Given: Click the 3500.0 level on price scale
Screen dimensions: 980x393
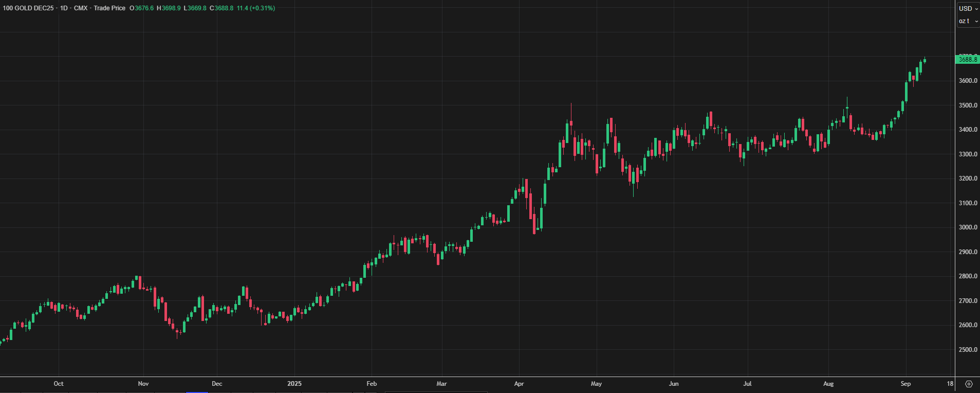Looking at the screenshot, I should tap(968, 105).
